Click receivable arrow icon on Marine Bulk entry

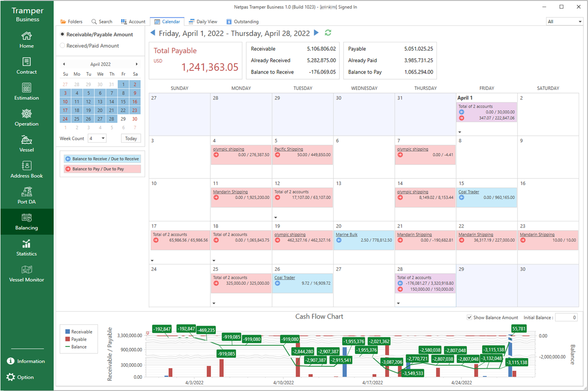pyautogui.click(x=339, y=240)
